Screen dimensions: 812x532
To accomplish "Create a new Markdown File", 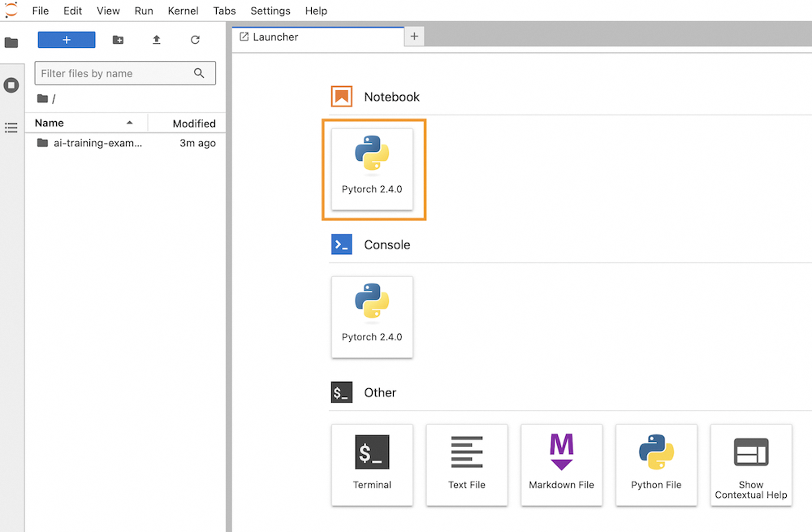I will [561, 465].
